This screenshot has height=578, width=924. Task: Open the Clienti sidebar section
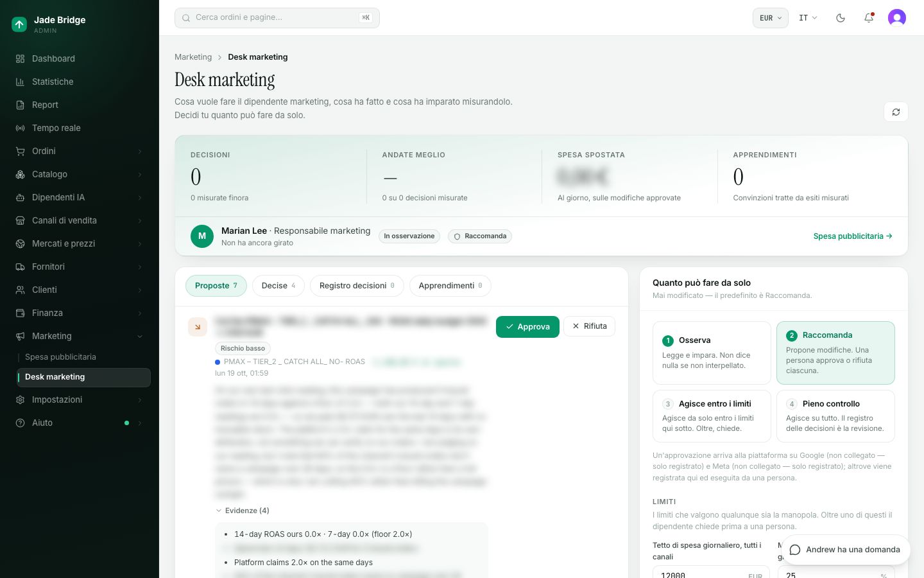click(80, 290)
